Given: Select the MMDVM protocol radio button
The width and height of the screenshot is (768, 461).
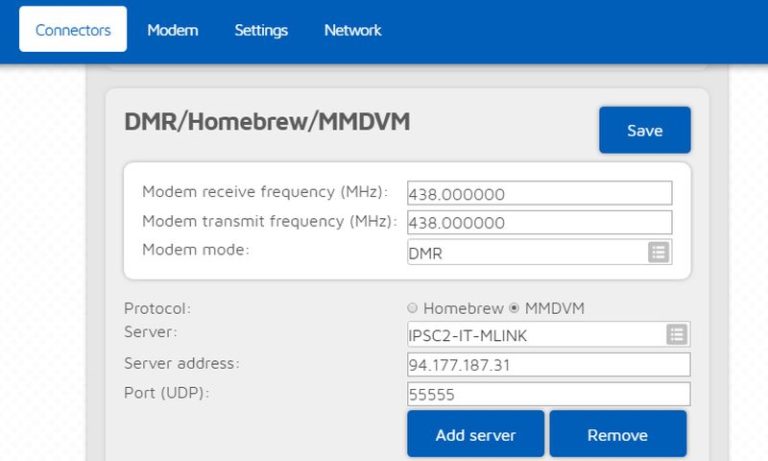Looking at the screenshot, I should click(x=514, y=308).
